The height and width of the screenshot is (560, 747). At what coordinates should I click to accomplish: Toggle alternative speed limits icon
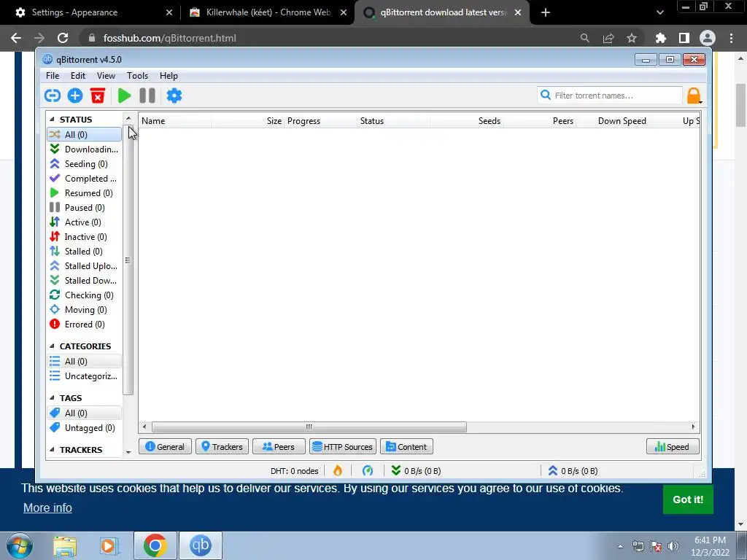tap(368, 470)
